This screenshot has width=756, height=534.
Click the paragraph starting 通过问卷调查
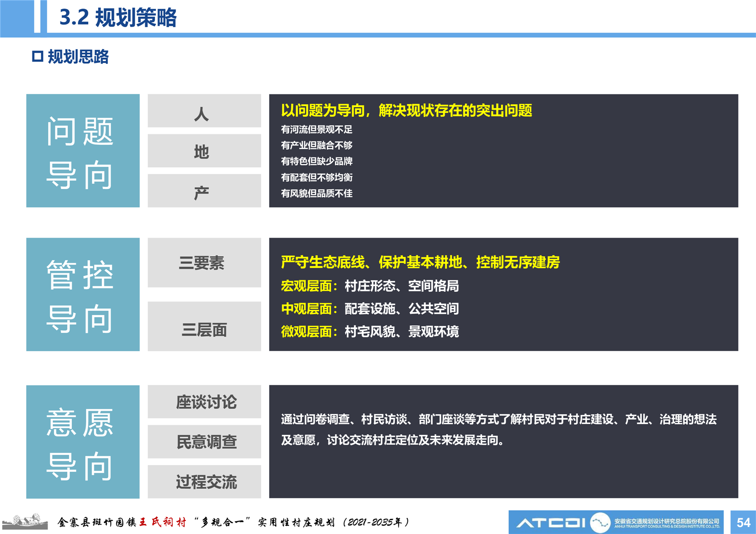pos(499,430)
